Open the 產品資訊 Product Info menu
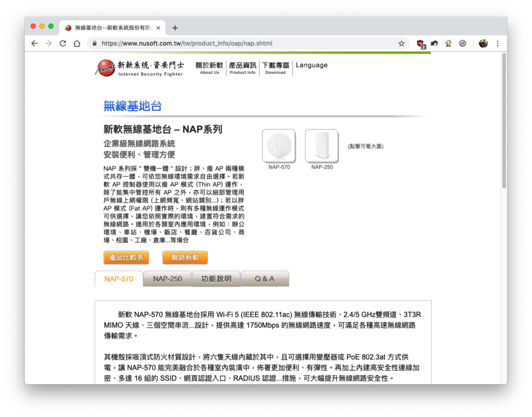 (243, 68)
